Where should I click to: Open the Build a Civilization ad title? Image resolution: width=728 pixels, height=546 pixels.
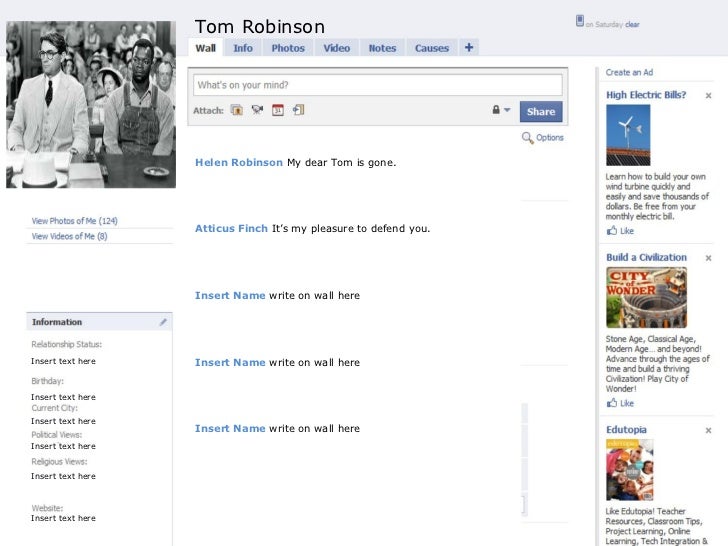[646, 257]
